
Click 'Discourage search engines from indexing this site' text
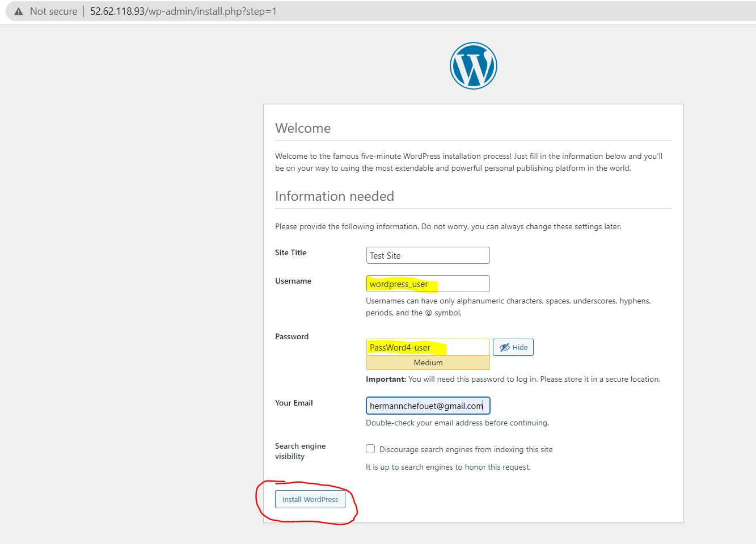coord(466,449)
